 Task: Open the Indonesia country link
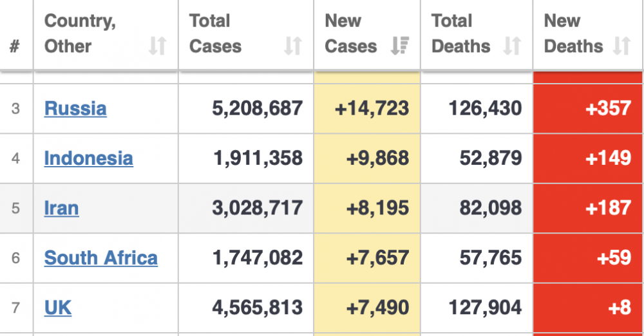(x=88, y=158)
